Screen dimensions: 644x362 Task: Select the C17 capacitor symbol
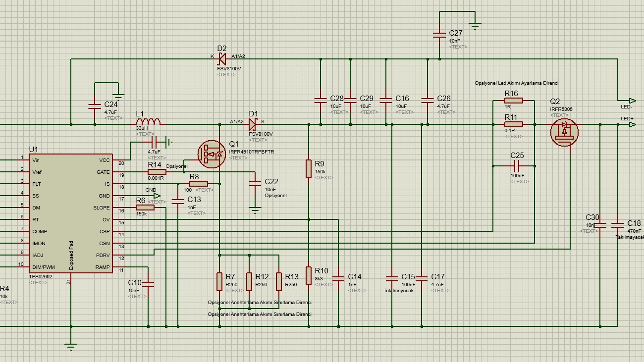click(x=422, y=279)
